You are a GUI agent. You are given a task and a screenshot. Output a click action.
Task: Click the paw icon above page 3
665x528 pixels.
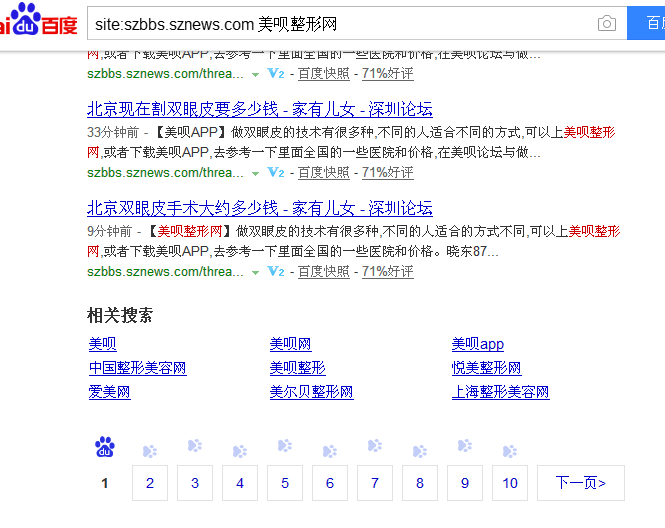tap(195, 446)
